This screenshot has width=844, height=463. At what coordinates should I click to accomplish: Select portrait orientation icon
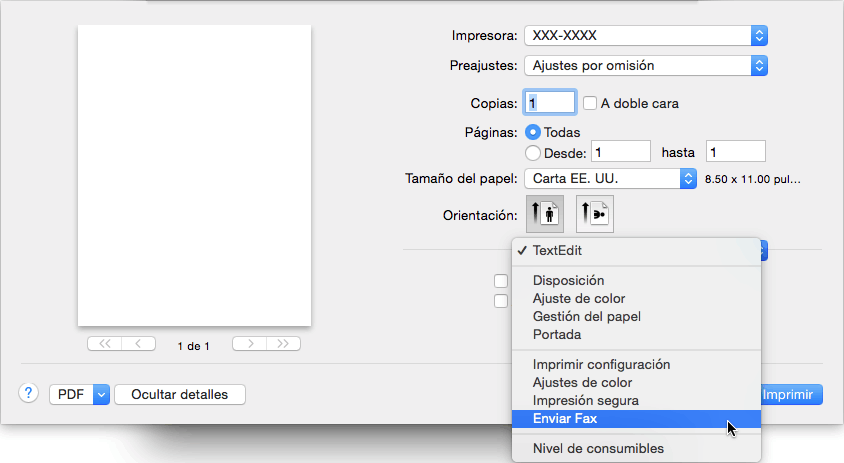[x=545, y=214]
